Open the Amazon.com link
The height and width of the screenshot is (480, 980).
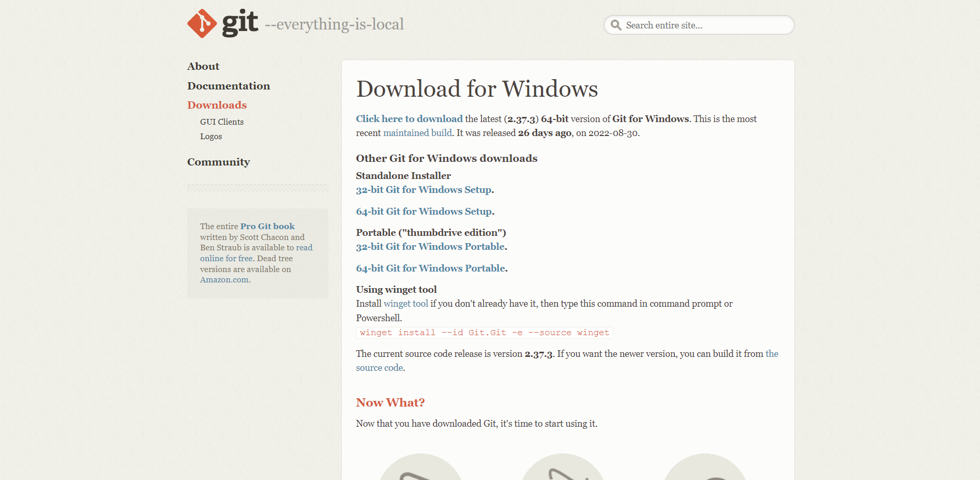224,280
